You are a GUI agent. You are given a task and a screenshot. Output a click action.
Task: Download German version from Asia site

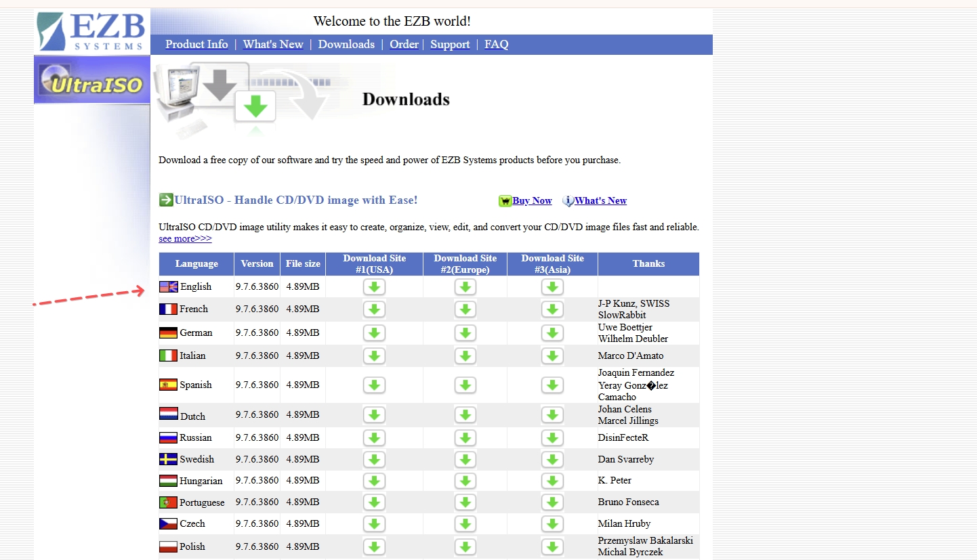(552, 333)
